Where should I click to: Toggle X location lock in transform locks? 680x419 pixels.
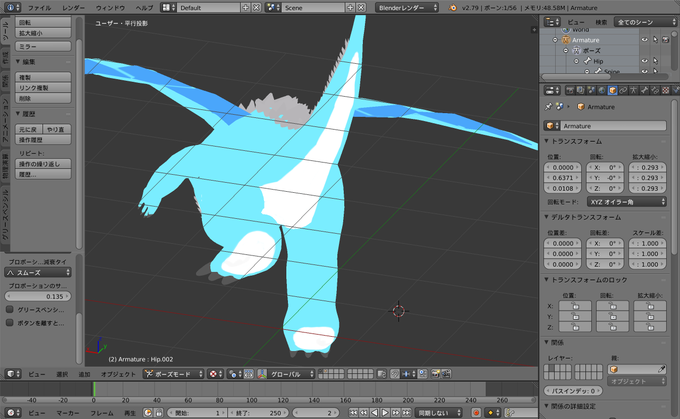click(575, 306)
